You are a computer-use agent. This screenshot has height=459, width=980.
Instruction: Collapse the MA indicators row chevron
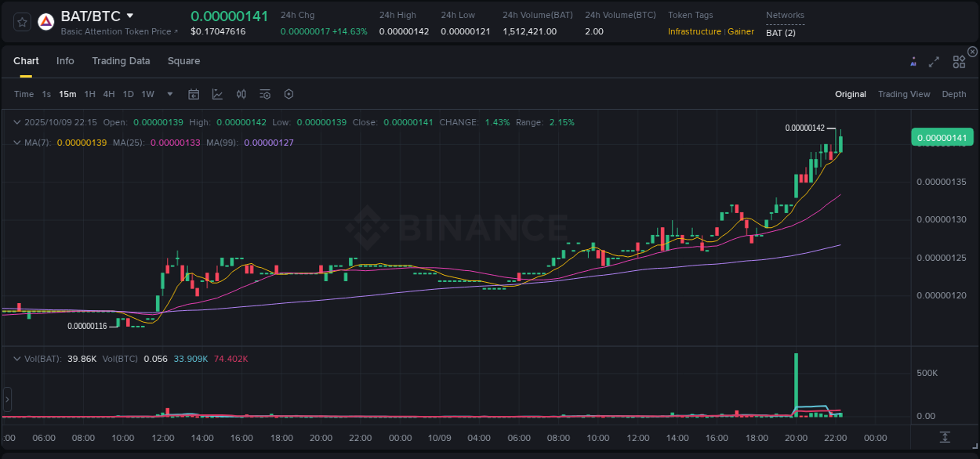[x=17, y=143]
